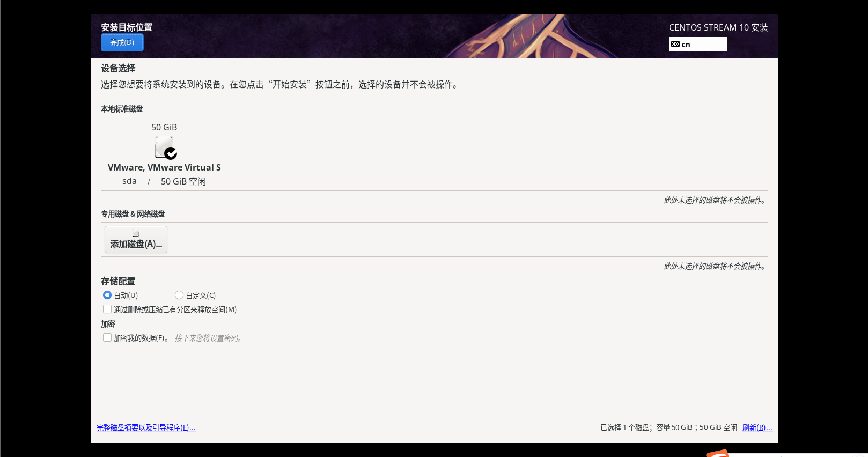Select the VMware virtual disk icon
Screen dimensions: 868x457
(164, 146)
